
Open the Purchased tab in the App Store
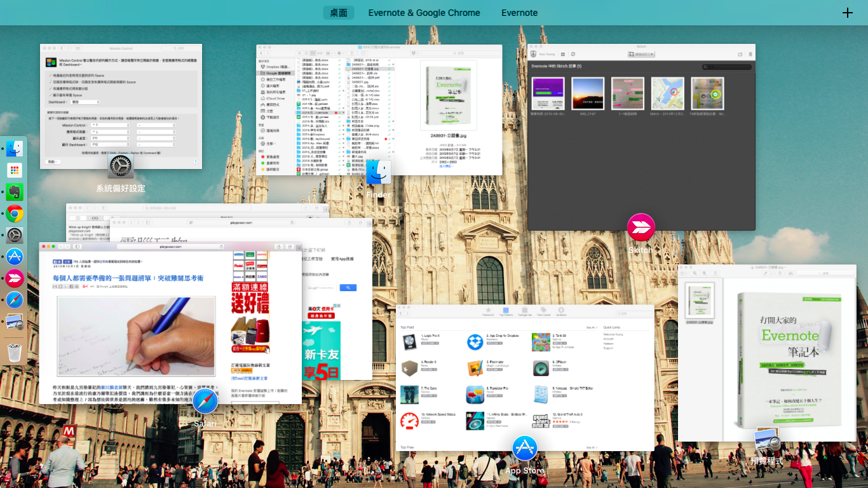coord(543,311)
